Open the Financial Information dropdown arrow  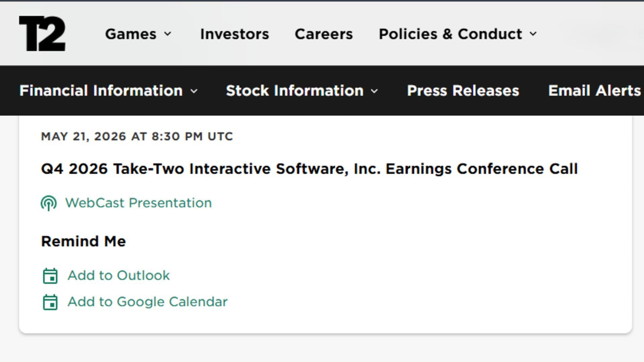(194, 91)
